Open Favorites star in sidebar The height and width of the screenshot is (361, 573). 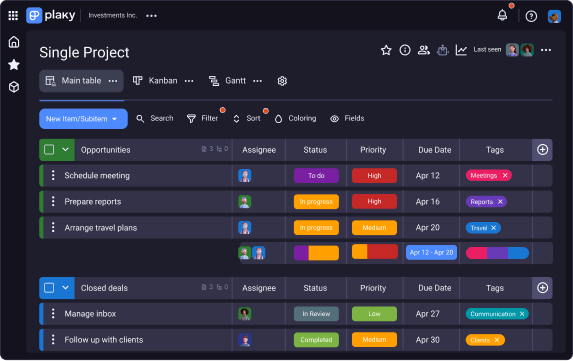(x=14, y=65)
